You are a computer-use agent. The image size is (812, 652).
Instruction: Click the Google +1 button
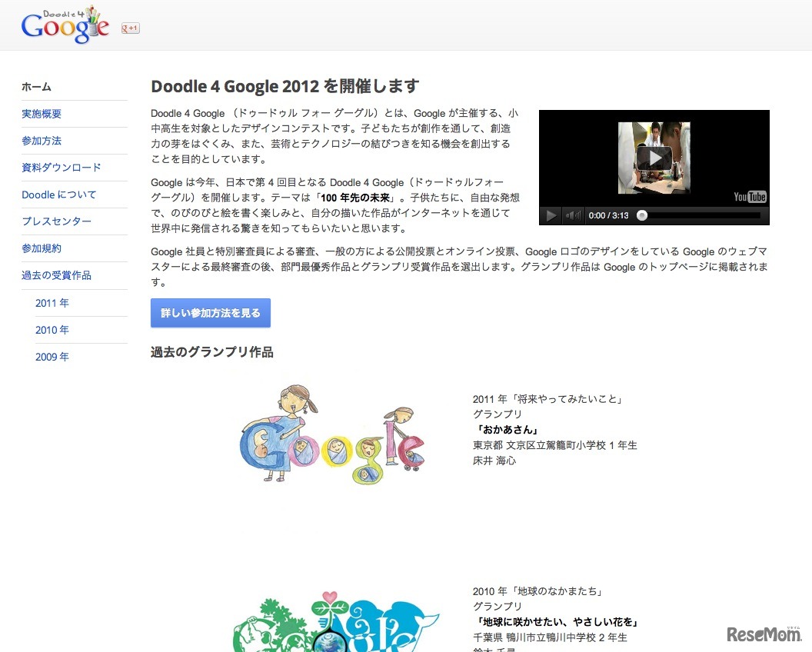coord(130,28)
